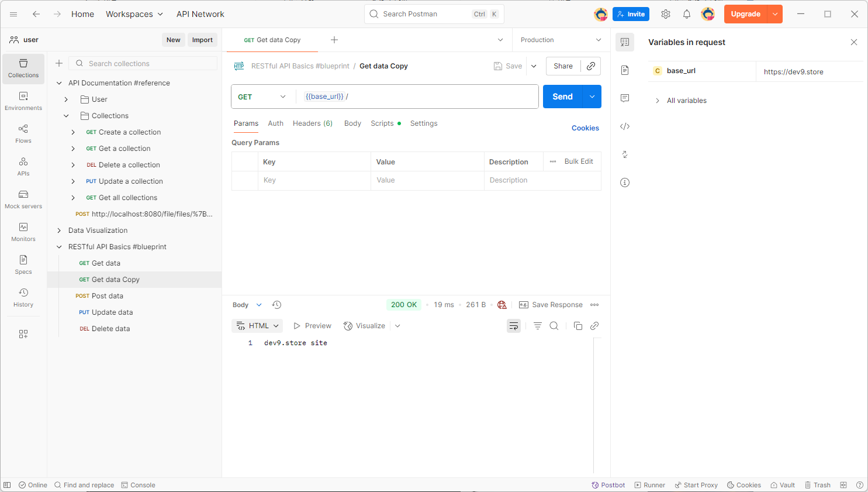
Task: Click the Bulk Edit link
Action: 579,161
